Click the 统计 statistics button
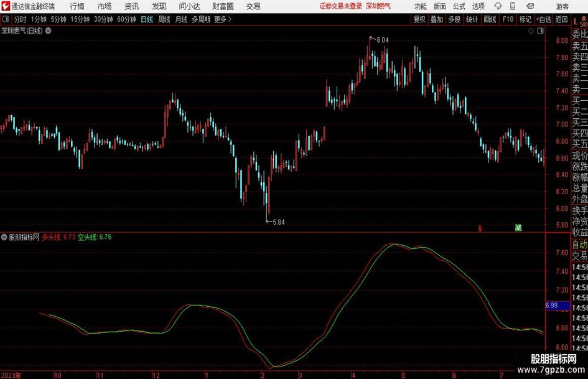 [x=472, y=19]
